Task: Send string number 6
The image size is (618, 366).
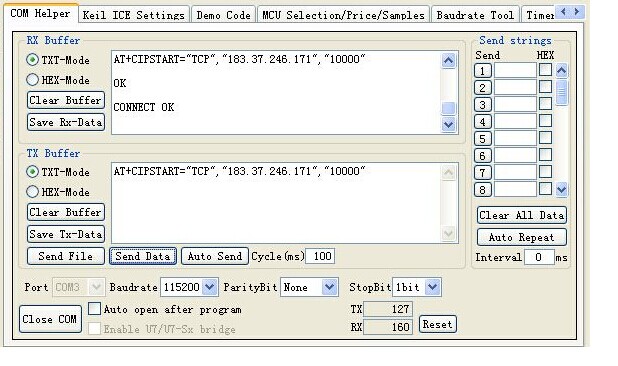Action: (x=483, y=156)
